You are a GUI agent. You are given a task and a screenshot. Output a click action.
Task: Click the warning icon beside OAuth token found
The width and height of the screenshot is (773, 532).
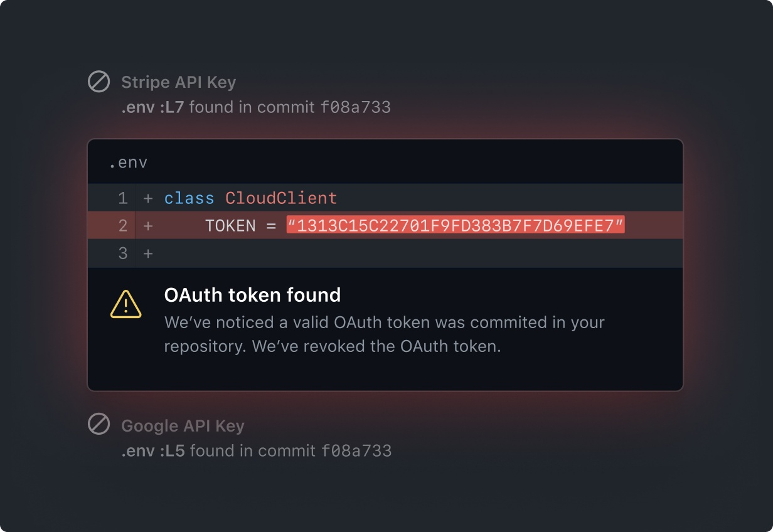click(126, 305)
